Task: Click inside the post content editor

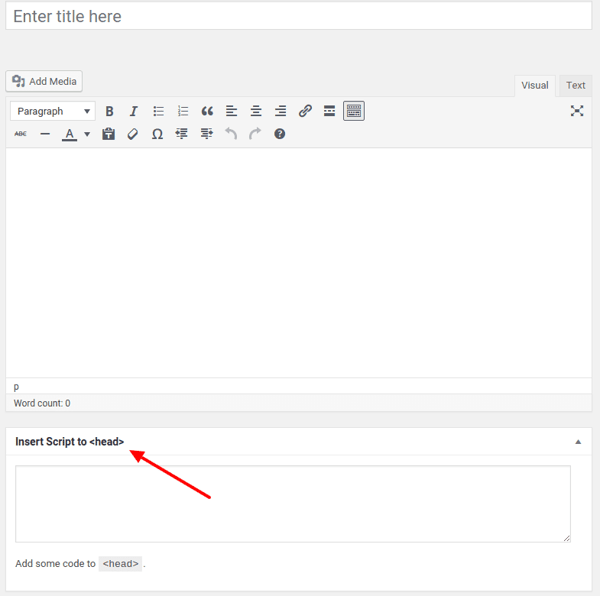Action: click(299, 263)
